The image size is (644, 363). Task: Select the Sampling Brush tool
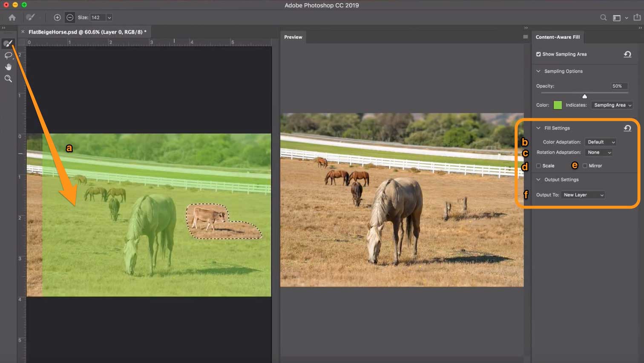click(8, 43)
